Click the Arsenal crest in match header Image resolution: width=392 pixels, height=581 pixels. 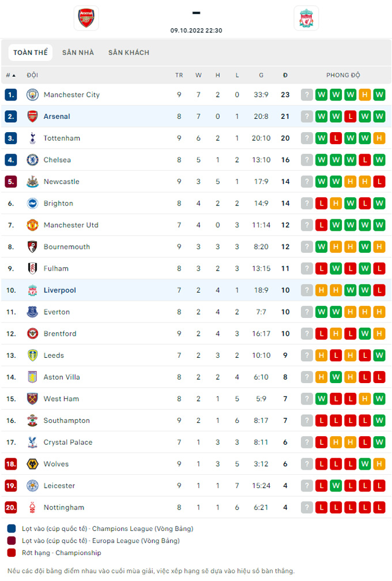tap(86, 18)
